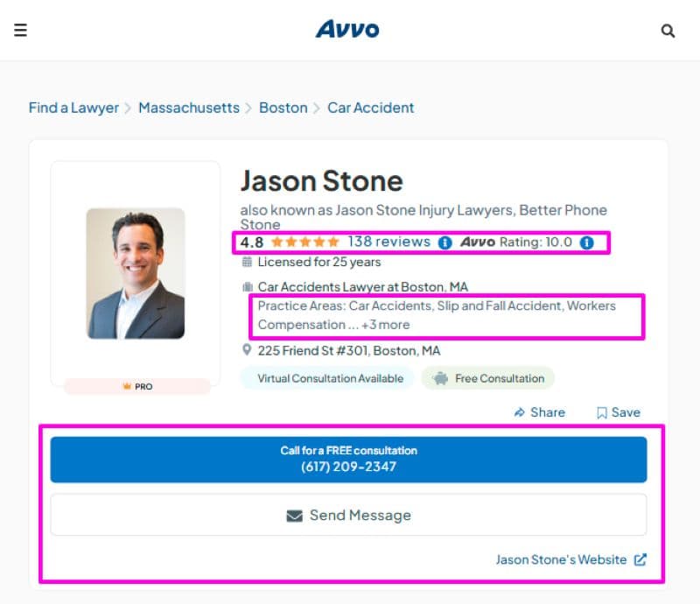Click Licensed for 25 years text
The height and width of the screenshot is (604, 700).
pos(319,262)
